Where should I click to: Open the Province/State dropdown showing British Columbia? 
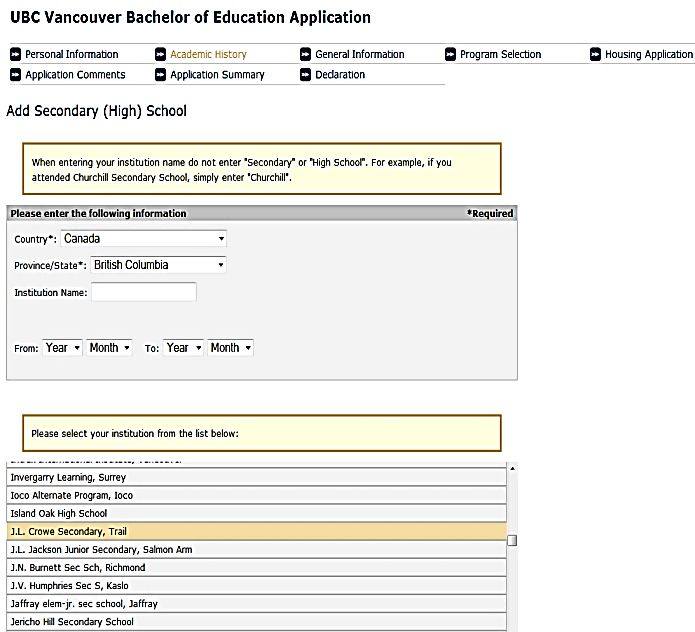tap(158, 265)
